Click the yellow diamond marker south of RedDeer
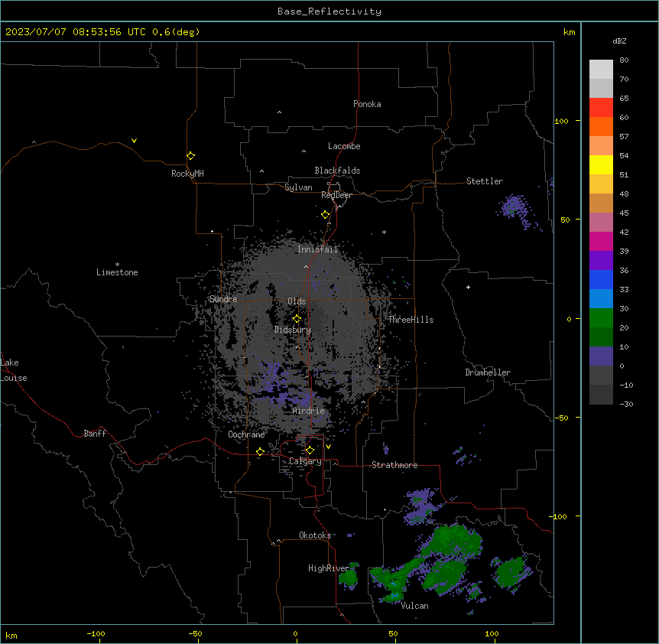 coord(325,215)
